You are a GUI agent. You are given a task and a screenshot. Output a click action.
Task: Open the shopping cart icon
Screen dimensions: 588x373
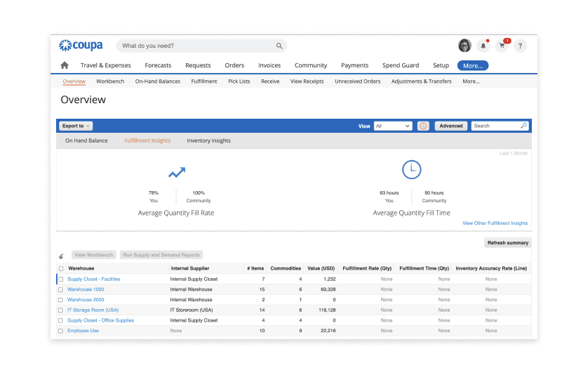[502, 46]
